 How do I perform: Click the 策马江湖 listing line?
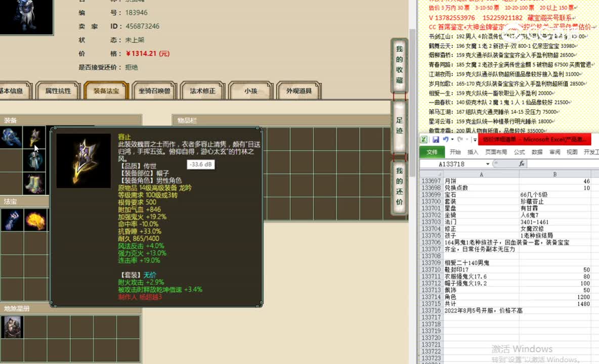tap(494, 112)
